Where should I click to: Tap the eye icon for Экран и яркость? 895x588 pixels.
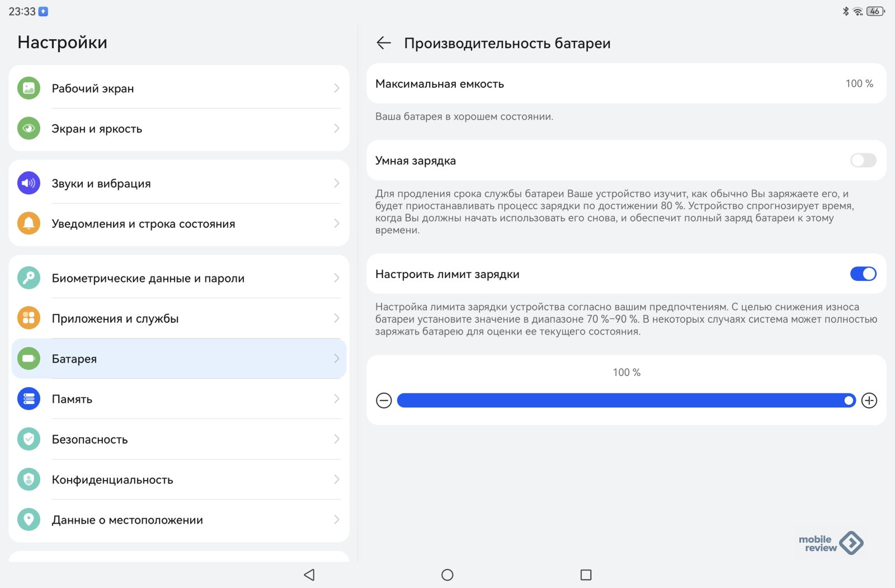point(29,129)
